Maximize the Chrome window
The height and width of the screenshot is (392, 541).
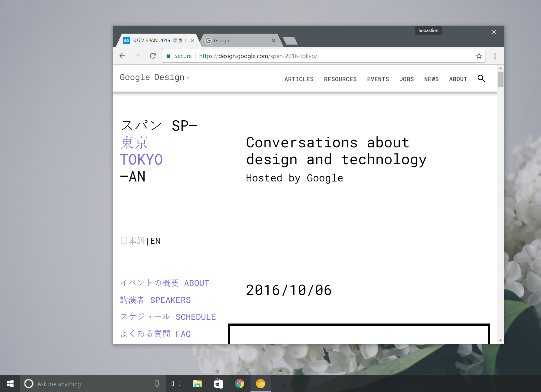click(474, 32)
